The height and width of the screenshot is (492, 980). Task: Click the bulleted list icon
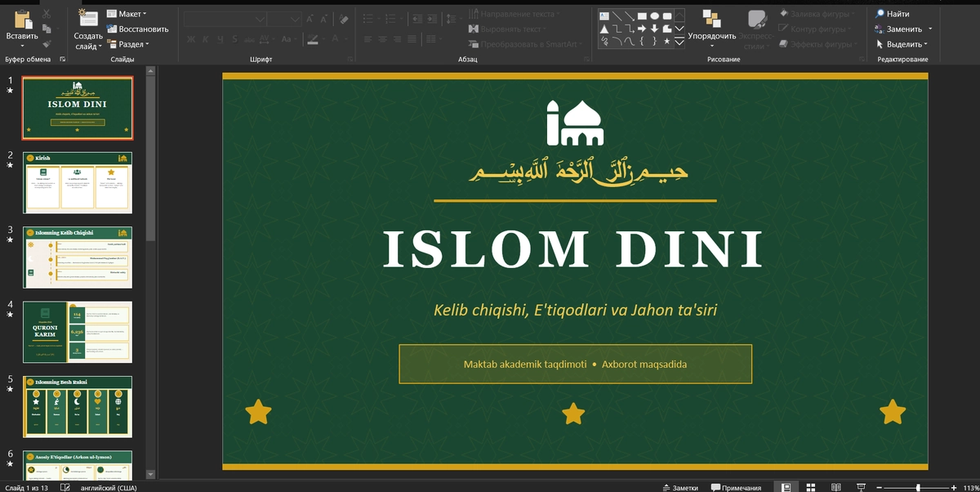coord(368,19)
